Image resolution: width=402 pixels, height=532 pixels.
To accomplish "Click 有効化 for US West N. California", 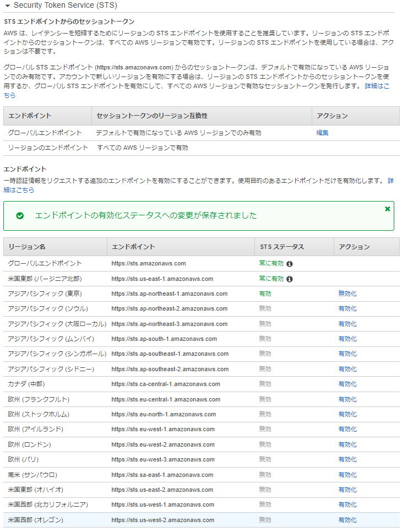I will 347,505.
